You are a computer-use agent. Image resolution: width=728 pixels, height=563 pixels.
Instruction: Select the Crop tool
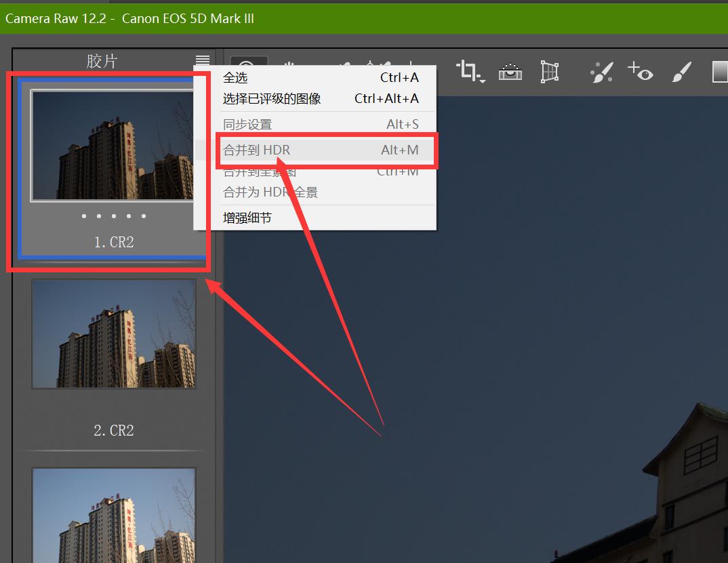coord(467,70)
